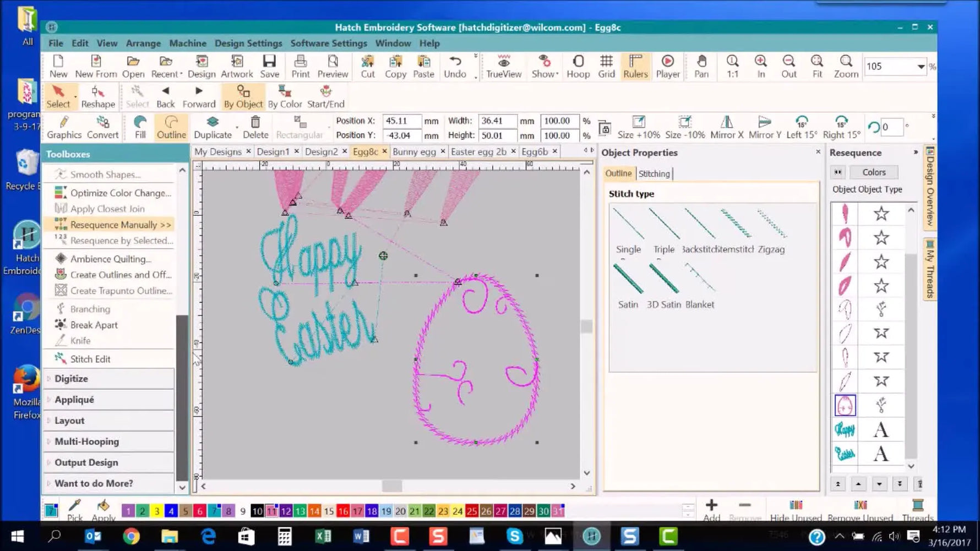Open Recent files dropdown
980x551 pixels.
[166, 67]
